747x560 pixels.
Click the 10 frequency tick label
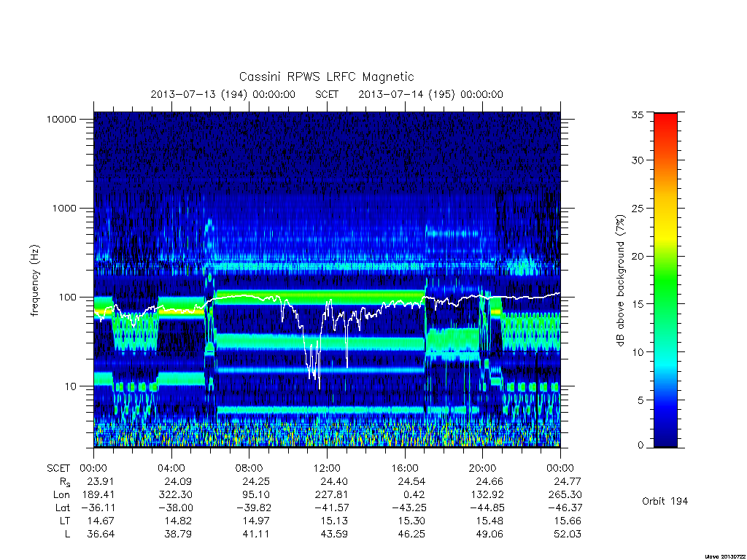[71, 386]
